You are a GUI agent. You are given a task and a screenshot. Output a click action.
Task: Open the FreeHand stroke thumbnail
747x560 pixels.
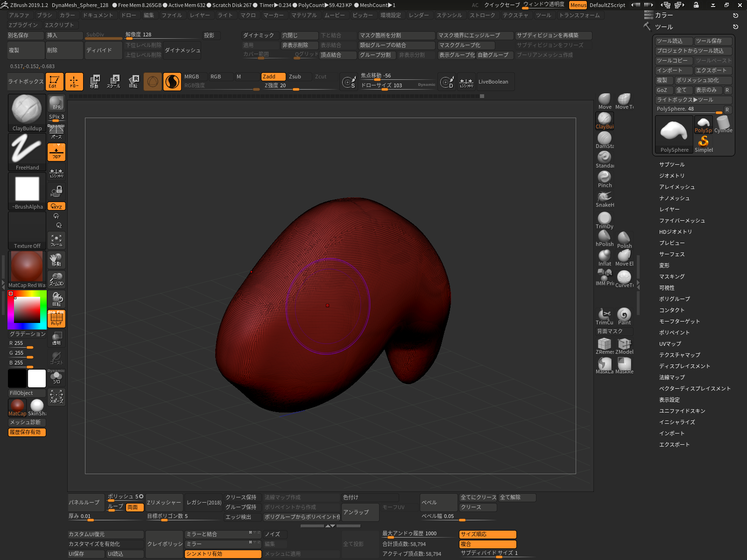click(x=27, y=153)
